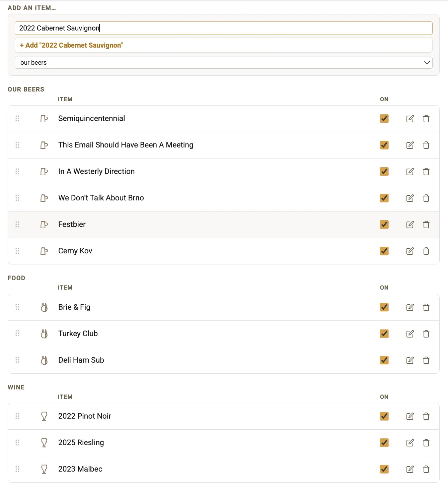Delete the Festbier item
The width and height of the screenshot is (448, 490).
[426, 225]
